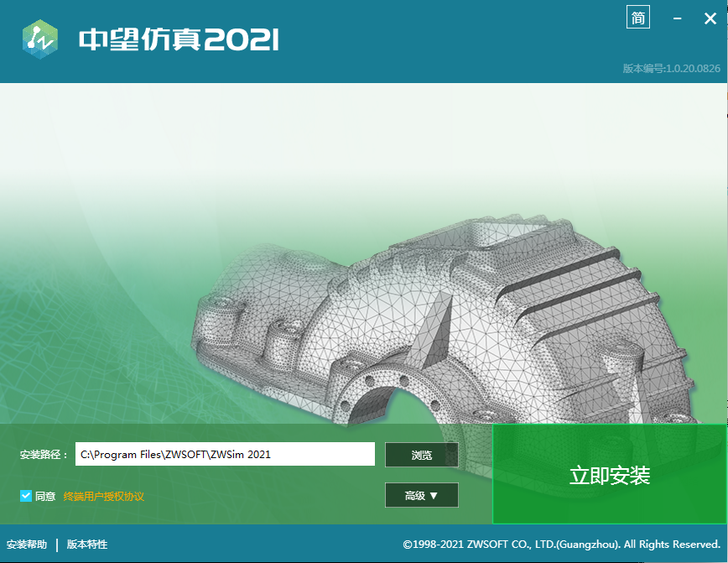
Task: Start installation with 立即安装 button
Action: click(x=609, y=474)
